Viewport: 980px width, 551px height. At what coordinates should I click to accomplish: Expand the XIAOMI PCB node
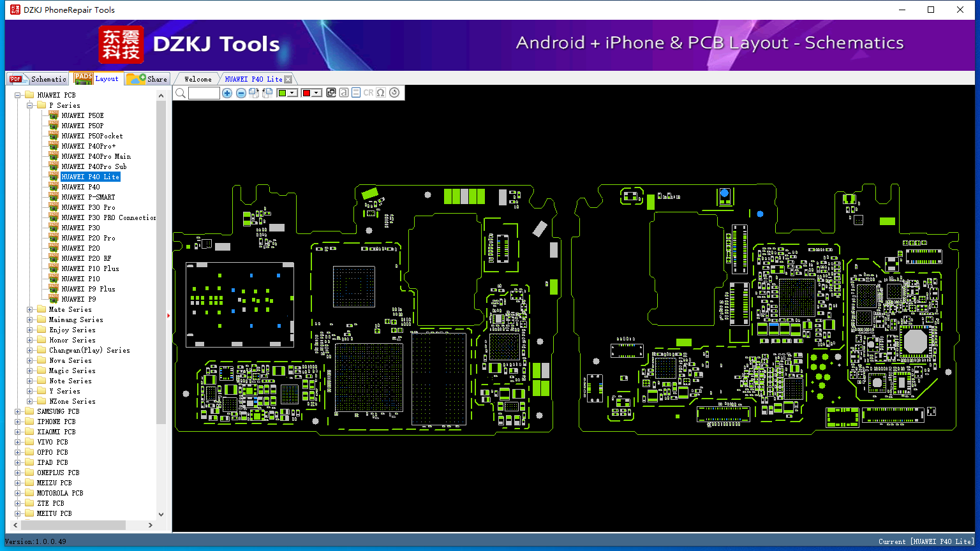pyautogui.click(x=18, y=432)
